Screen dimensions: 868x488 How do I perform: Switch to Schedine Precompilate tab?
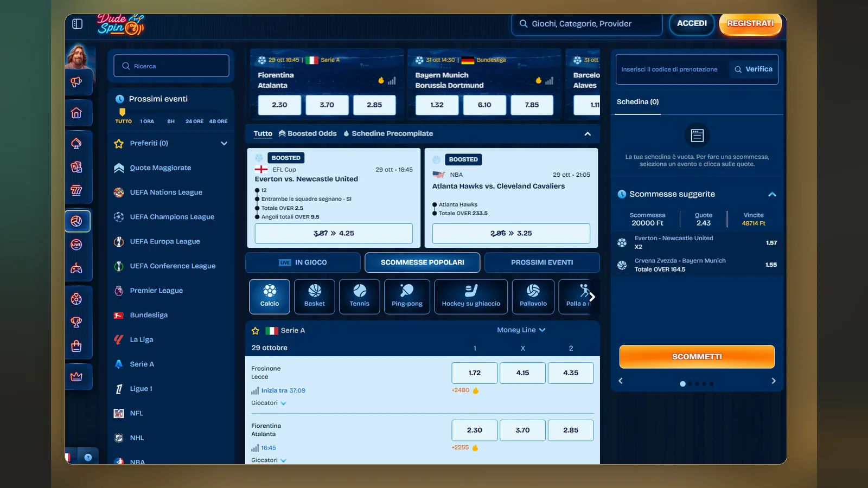click(388, 133)
